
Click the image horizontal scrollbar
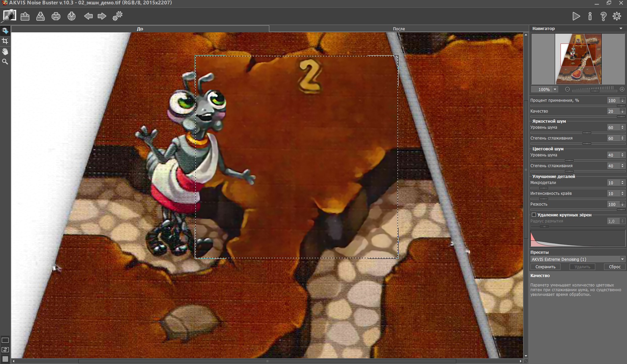267,361
